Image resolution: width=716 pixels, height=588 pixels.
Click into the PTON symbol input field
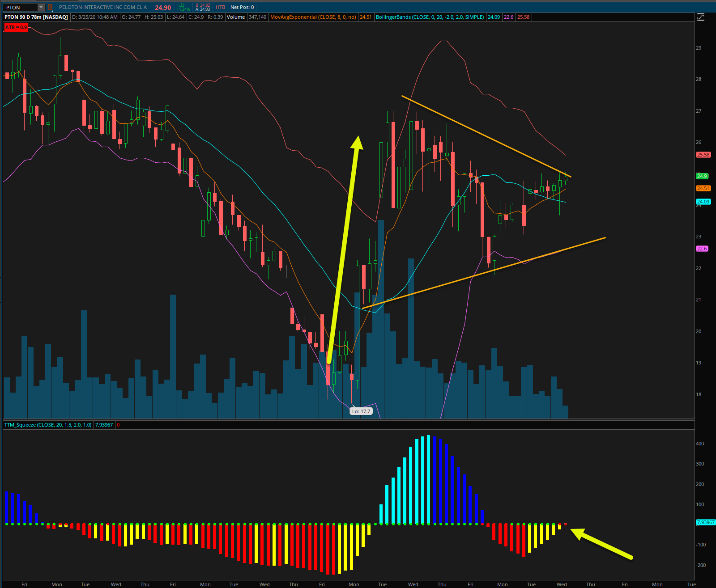(20, 7)
